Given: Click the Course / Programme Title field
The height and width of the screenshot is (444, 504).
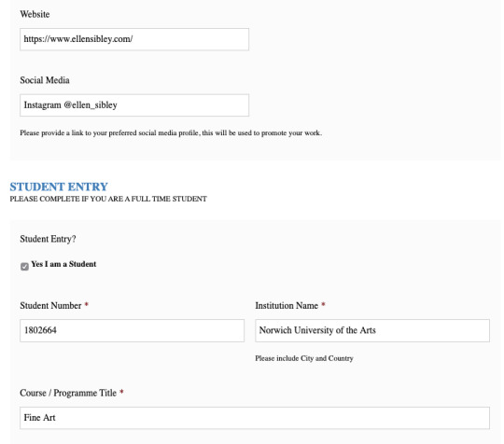Looking at the screenshot, I should pyautogui.click(x=255, y=418).
